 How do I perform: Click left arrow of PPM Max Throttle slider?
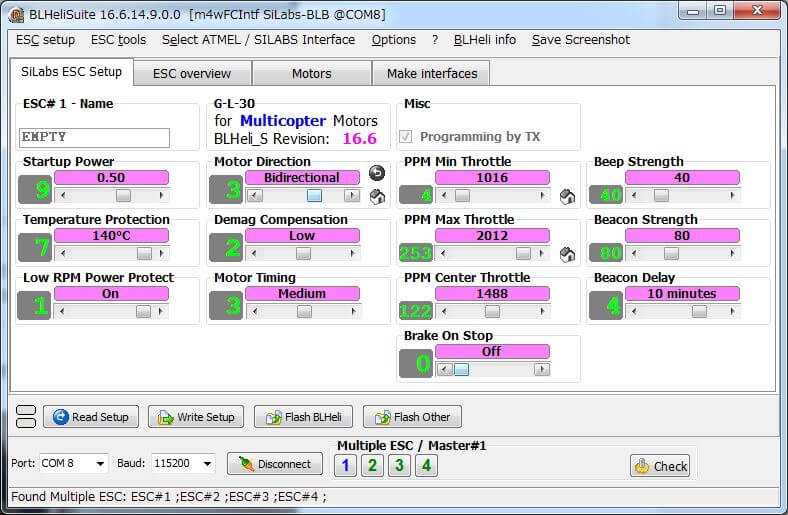click(443, 254)
